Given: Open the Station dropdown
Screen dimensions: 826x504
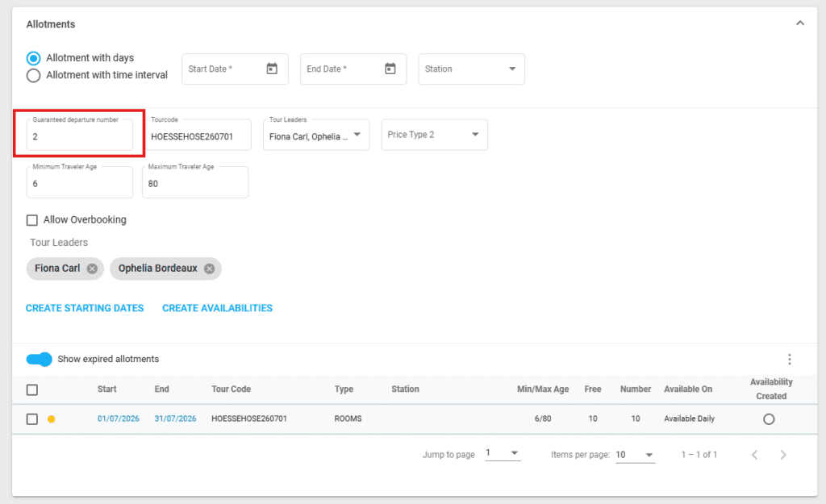Looking at the screenshot, I should pyautogui.click(x=472, y=69).
